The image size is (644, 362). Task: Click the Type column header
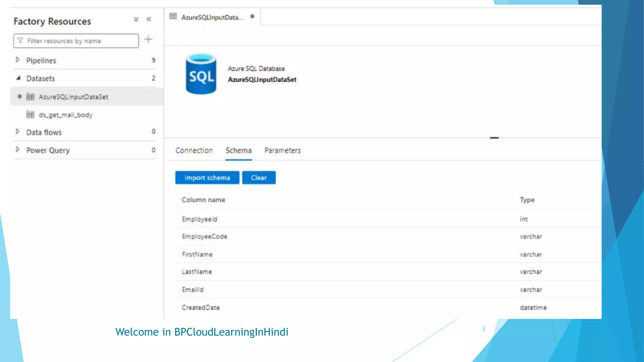pos(527,200)
